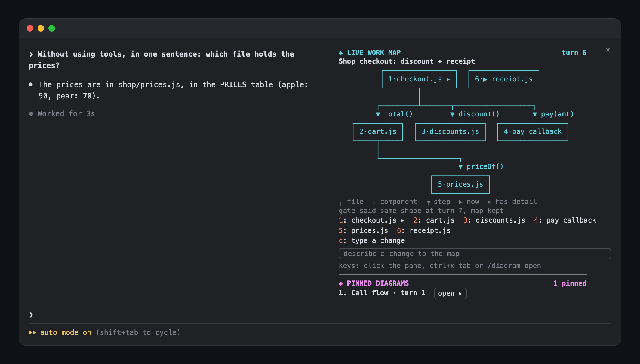This screenshot has height=364, width=640.
Task: Click the terminal prompt input line
Action: (320, 314)
